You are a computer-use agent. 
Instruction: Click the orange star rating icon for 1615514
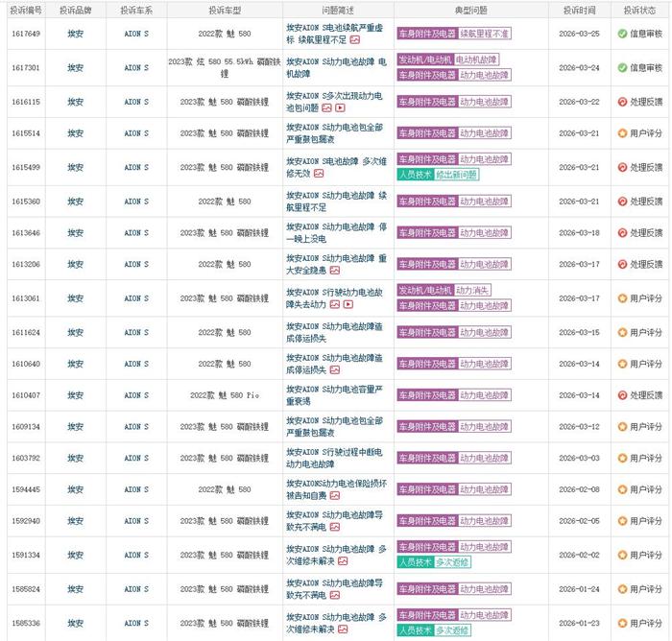(622, 134)
